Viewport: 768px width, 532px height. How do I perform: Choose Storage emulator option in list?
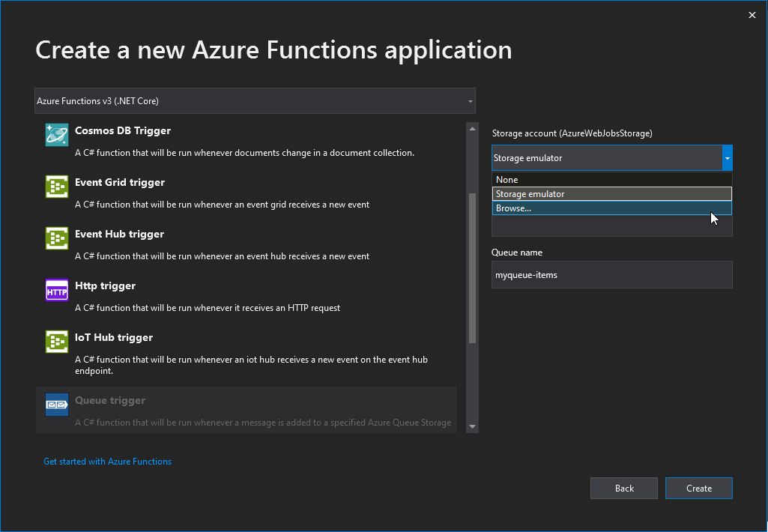611,194
